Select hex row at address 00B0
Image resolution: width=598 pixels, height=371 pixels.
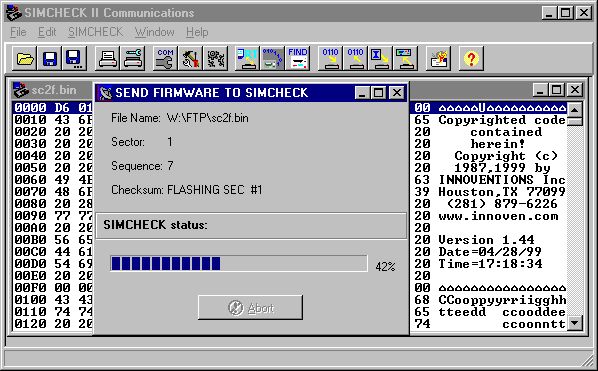(x=53, y=239)
